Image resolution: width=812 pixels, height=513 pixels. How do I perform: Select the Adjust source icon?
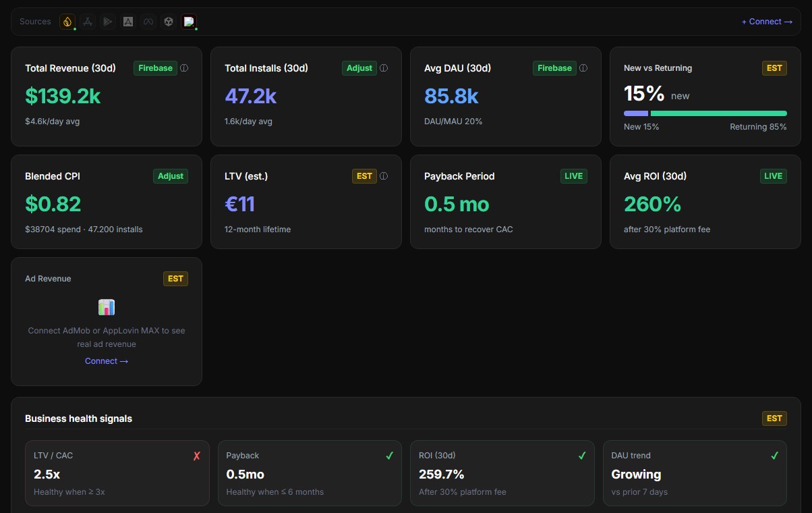click(128, 22)
